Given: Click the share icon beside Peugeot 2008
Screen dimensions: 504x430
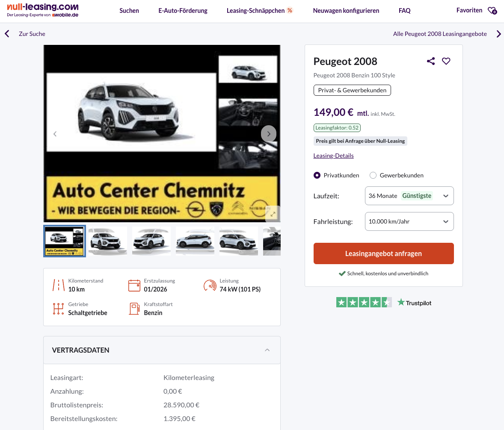Looking at the screenshot, I should [x=431, y=61].
